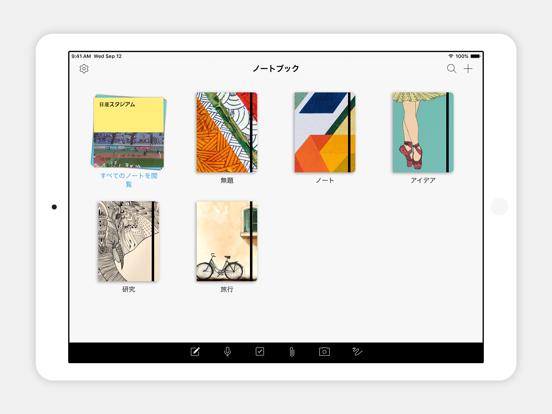Attach a file with paperclip icon

tap(292, 352)
